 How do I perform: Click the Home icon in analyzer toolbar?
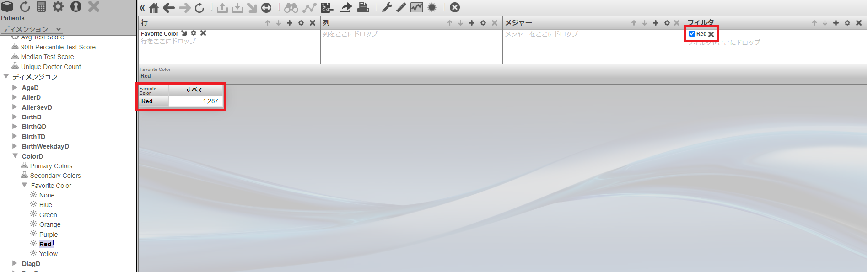[154, 8]
